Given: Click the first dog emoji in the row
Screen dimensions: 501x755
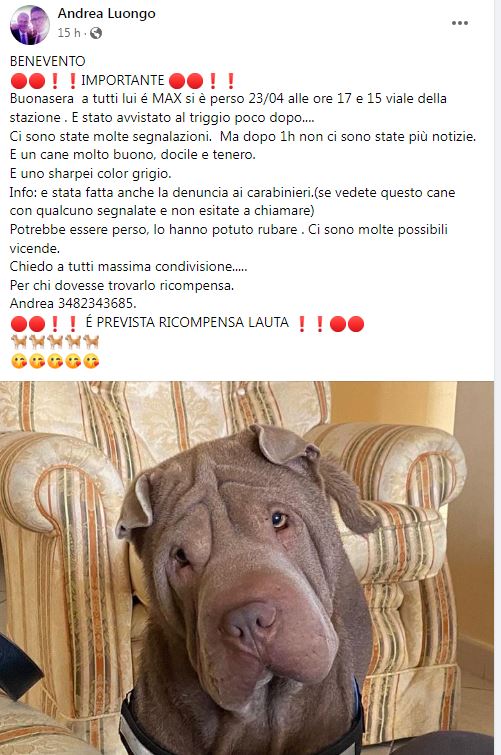Looking at the screenshot, I should pos(19,342).
